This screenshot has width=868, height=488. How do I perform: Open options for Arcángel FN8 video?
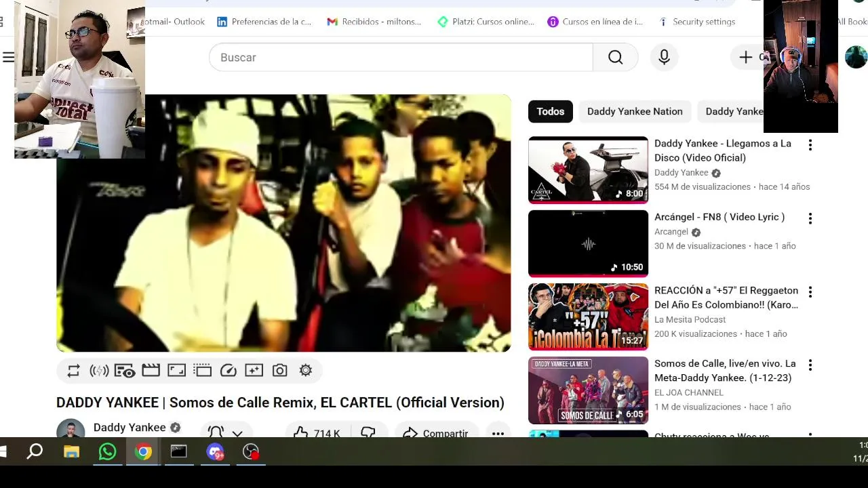click(x=810, y=218)
